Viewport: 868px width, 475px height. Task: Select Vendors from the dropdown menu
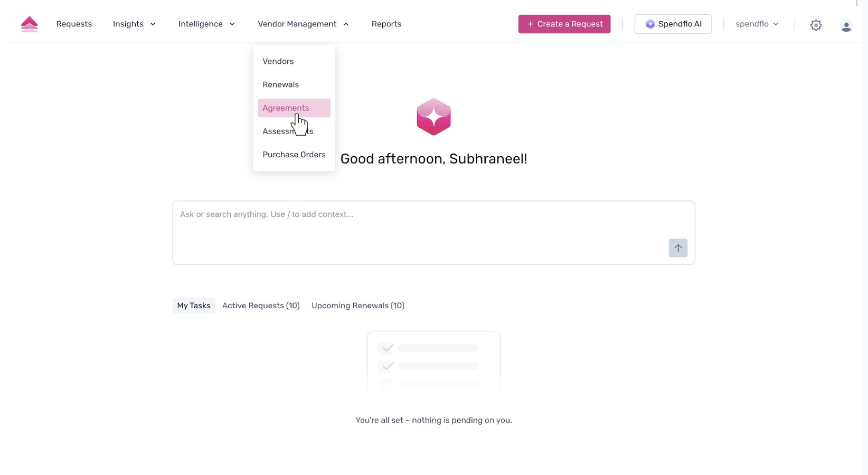pos(278,61)
